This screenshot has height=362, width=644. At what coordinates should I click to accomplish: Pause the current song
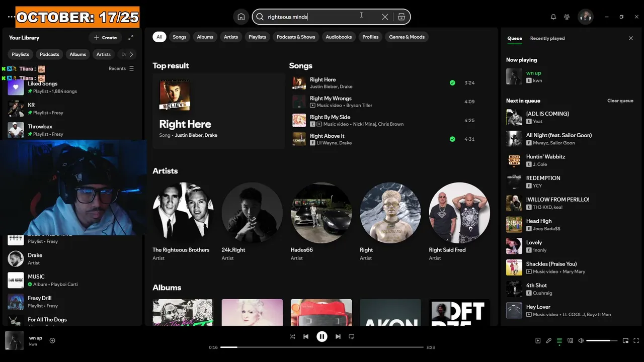[322, 336]
